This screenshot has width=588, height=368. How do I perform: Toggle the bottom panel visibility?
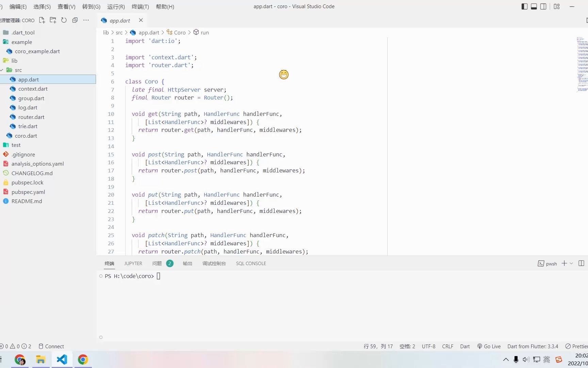(x=534, y=6)
